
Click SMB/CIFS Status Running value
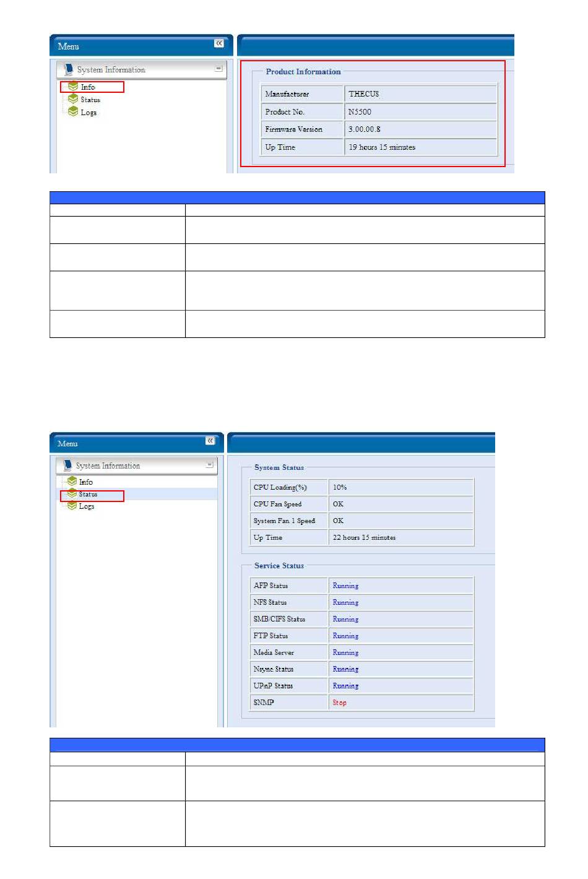coord(345,619)
